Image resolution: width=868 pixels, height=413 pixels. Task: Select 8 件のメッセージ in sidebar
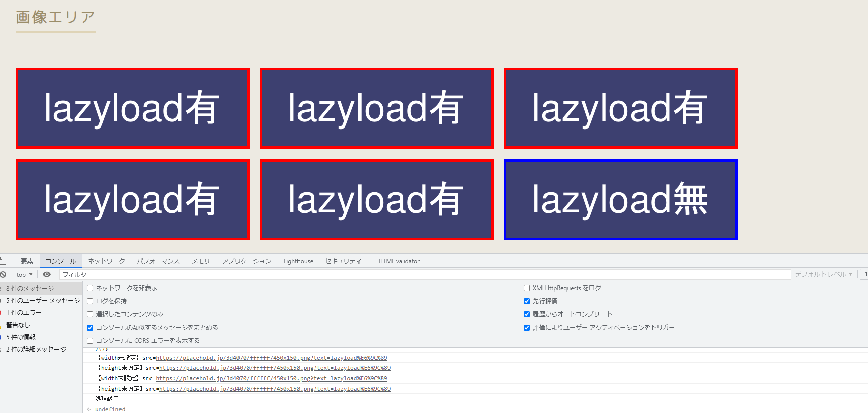41,289
